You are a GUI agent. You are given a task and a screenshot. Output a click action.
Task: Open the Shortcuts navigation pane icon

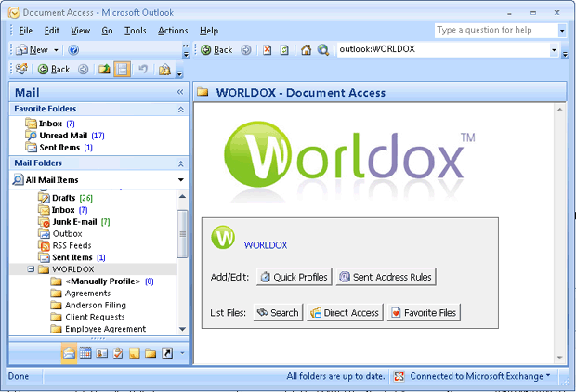[x=167, y=353]
